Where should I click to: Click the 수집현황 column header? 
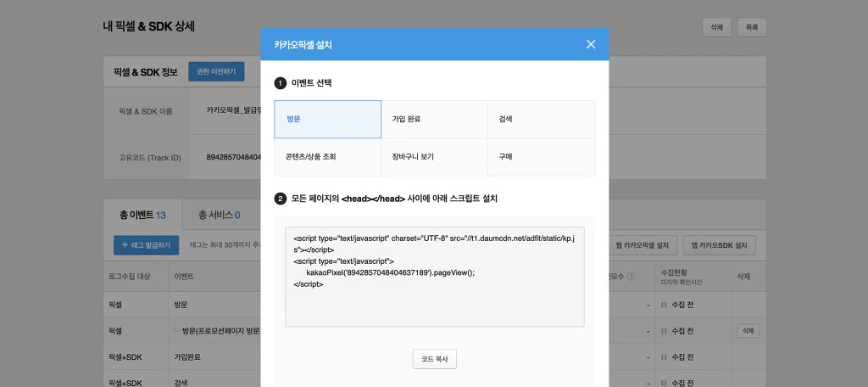point(673,272)
